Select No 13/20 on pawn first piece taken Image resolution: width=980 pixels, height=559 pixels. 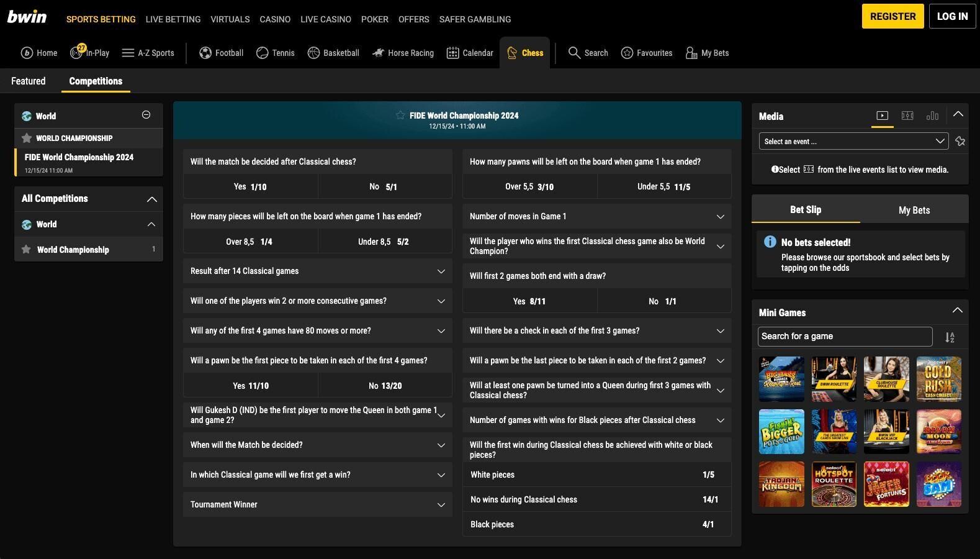click(x=385, y=386)
